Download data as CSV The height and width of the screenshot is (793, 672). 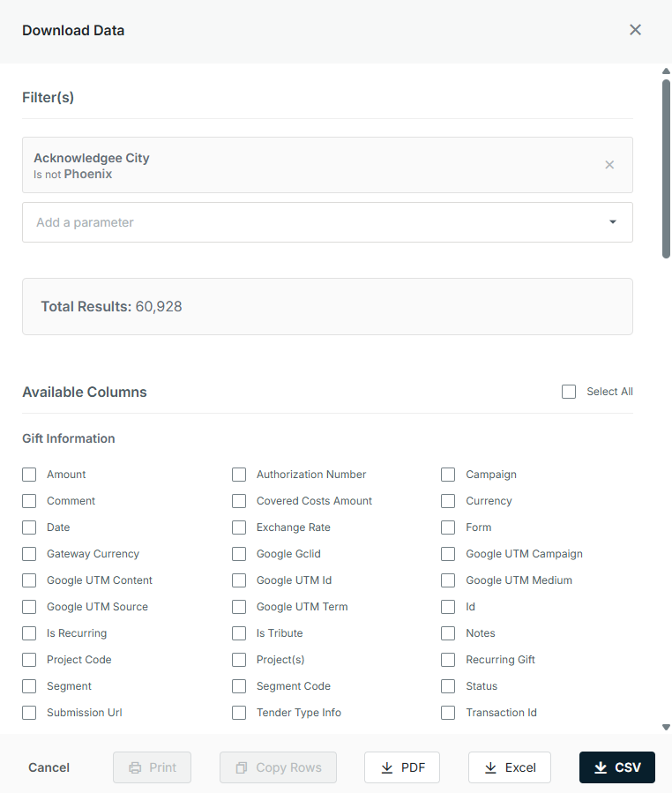pos(617,767)
